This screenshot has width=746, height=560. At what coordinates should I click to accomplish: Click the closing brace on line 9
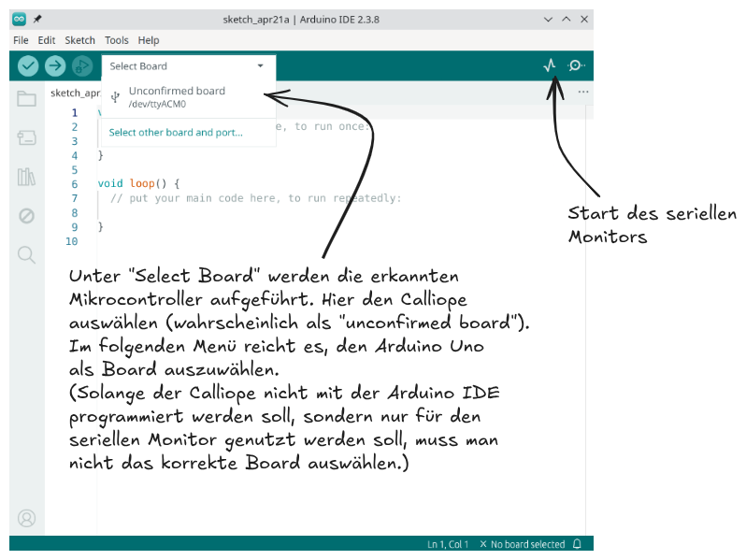100,226
